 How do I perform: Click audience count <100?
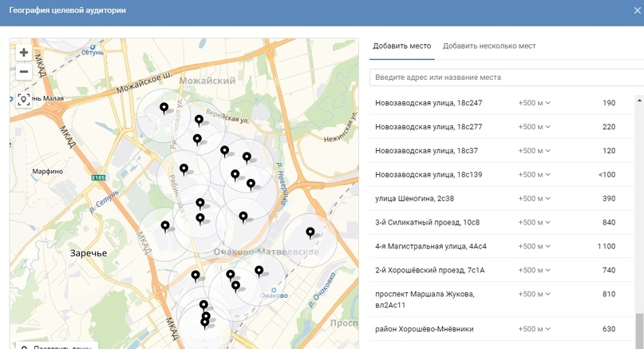point(607,174)
